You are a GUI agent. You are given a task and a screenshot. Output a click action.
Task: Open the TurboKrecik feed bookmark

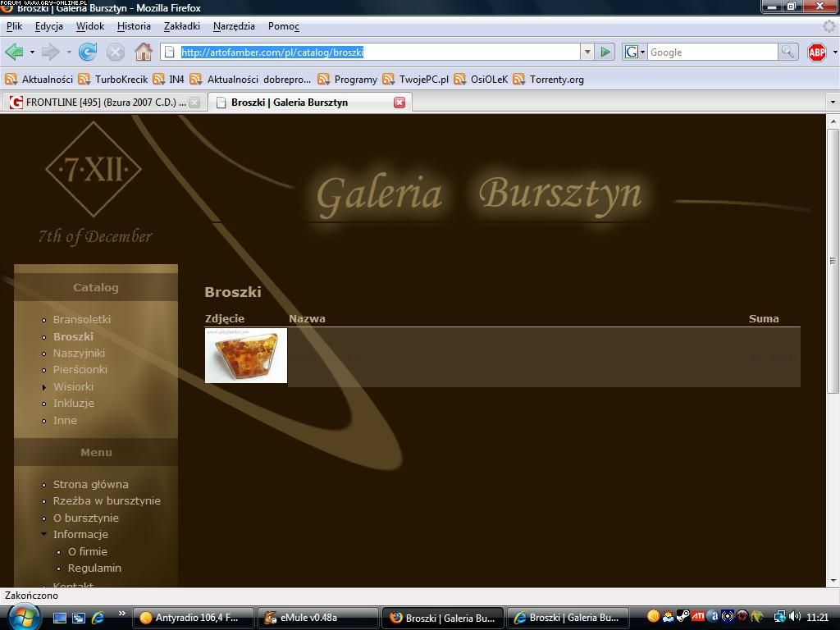(113, 80)
